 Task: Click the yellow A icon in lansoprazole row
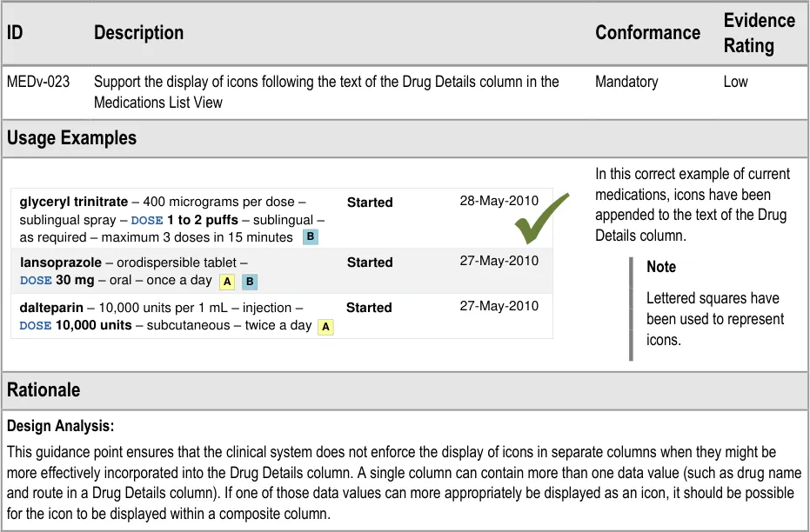(x=226, y=282)
